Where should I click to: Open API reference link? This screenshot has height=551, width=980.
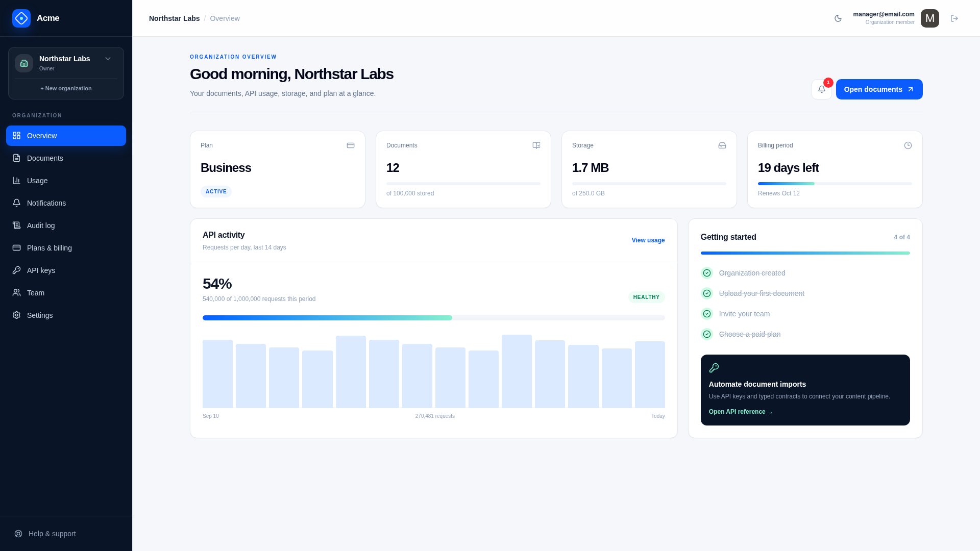pos(740,412)
